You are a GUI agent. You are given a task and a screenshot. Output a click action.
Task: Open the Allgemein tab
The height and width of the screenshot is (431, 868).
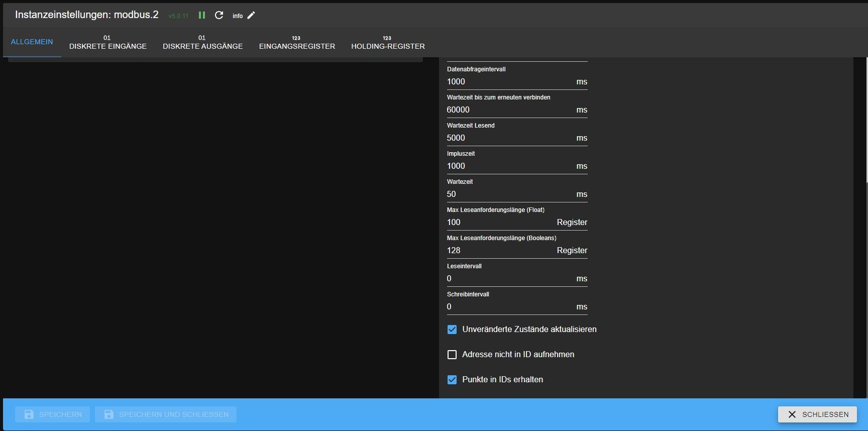point(32,42)
